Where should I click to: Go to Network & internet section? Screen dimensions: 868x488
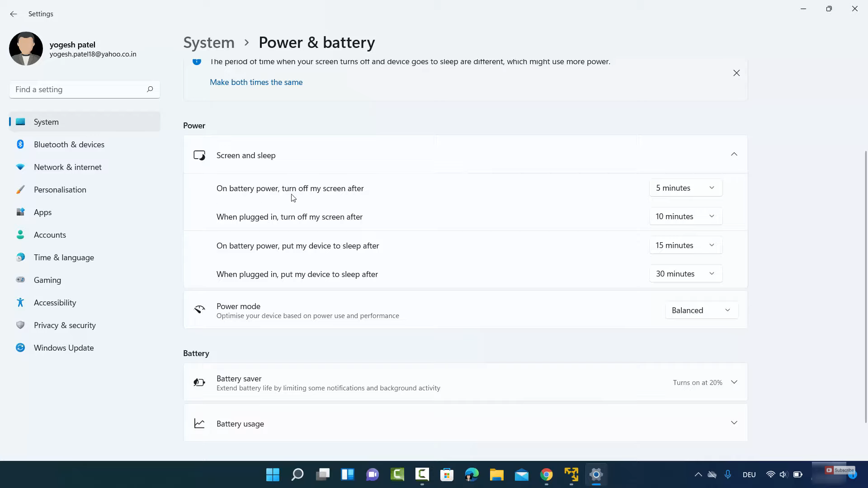coord(67,167)
